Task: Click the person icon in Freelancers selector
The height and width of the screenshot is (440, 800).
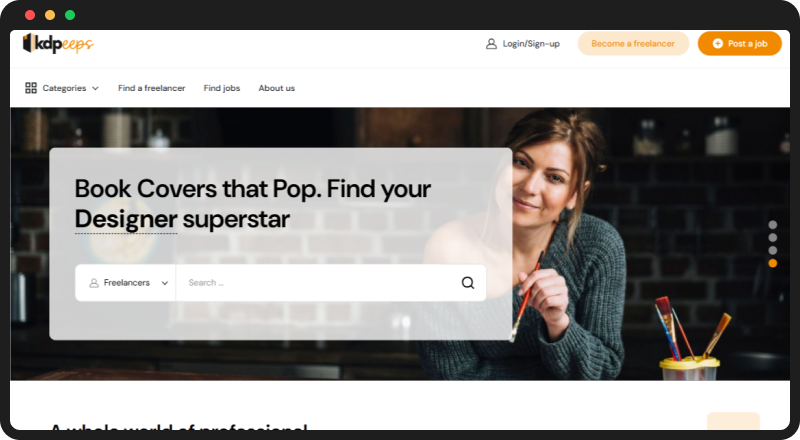Action: pyautogui.click(x=94, y=283)
